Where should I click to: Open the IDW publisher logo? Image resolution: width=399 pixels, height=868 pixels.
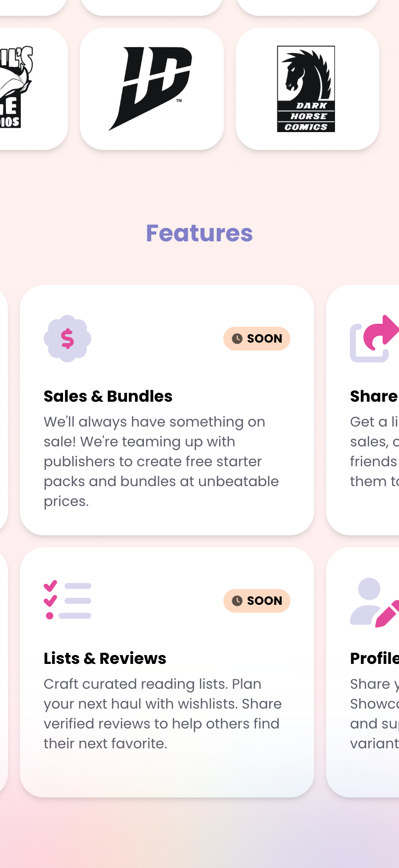click(x=151, y=88)
